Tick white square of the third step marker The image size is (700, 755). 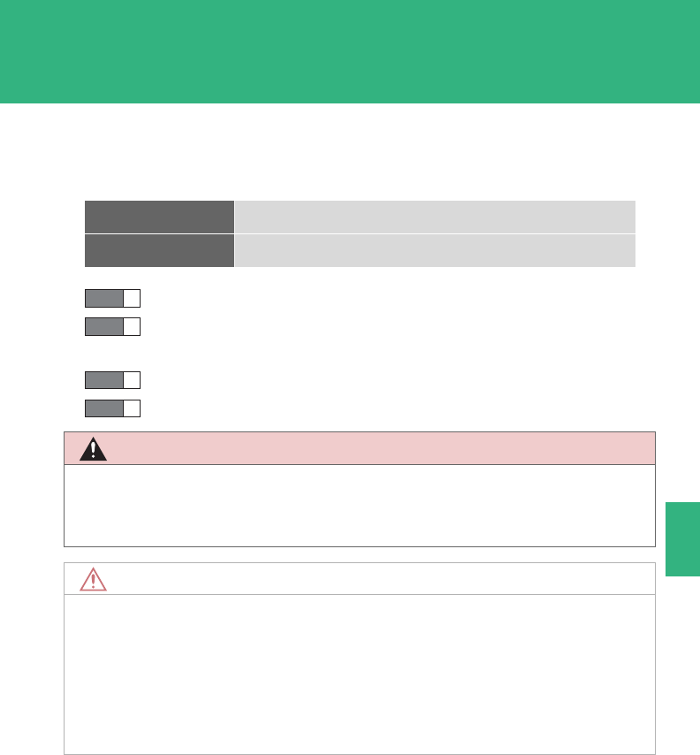[132, 380]
